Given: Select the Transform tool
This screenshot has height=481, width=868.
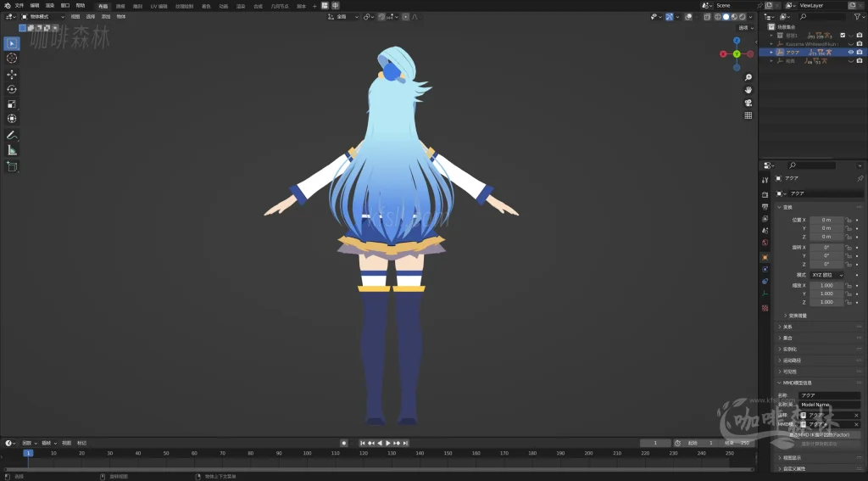Looking at the screenshot, I should tap(12, 119).
